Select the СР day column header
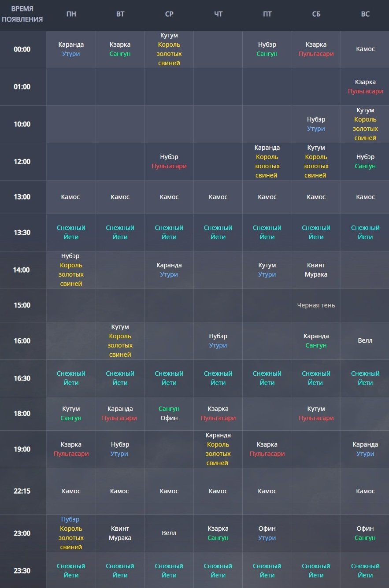 tap(169, 14)
